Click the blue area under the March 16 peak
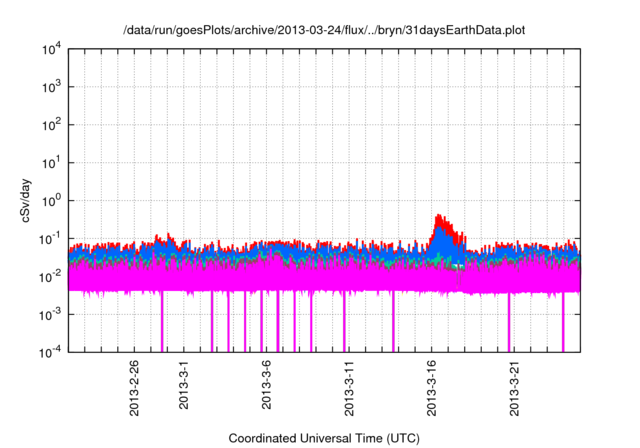 point(442,244)
